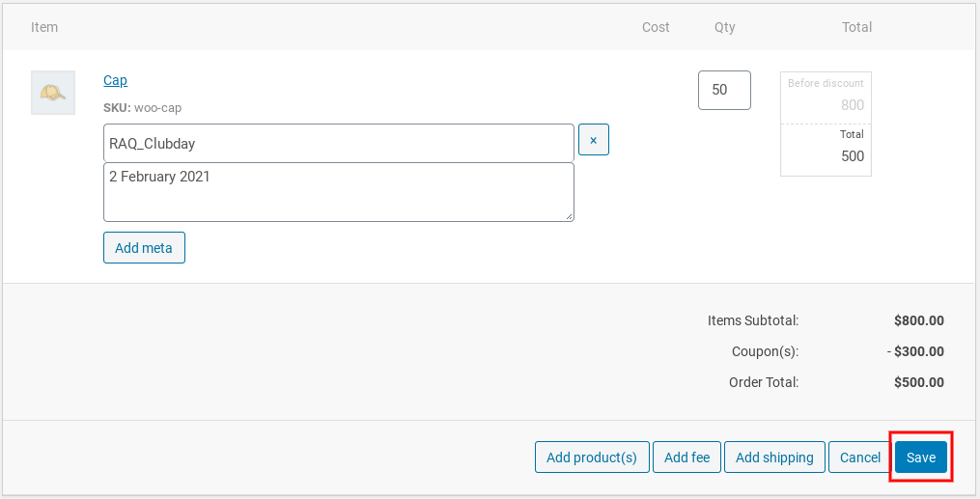Select the woo-cap SKU text
The image size is (980, 499).
[157, 107]
